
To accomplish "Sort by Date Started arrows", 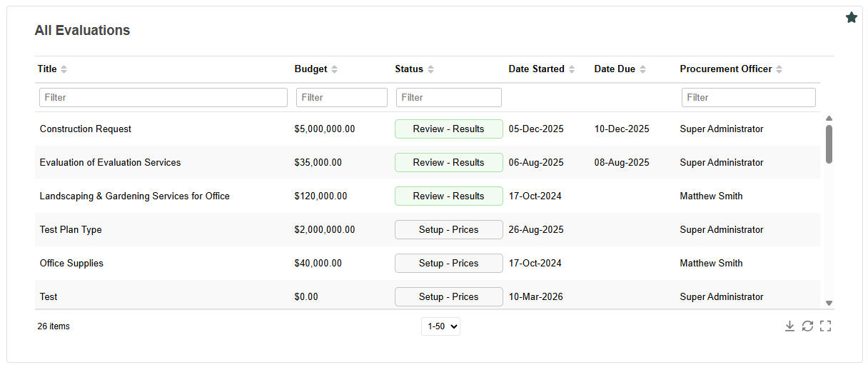I will point(571,69).
